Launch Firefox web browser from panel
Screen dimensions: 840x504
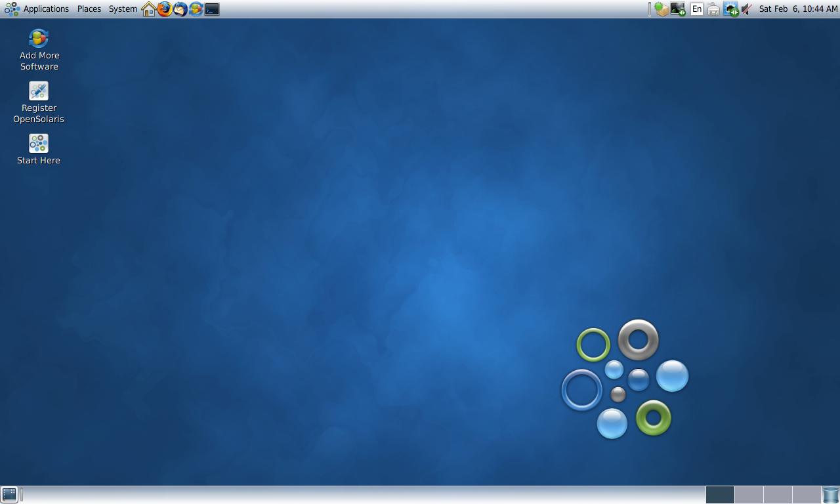pos(165,9)
